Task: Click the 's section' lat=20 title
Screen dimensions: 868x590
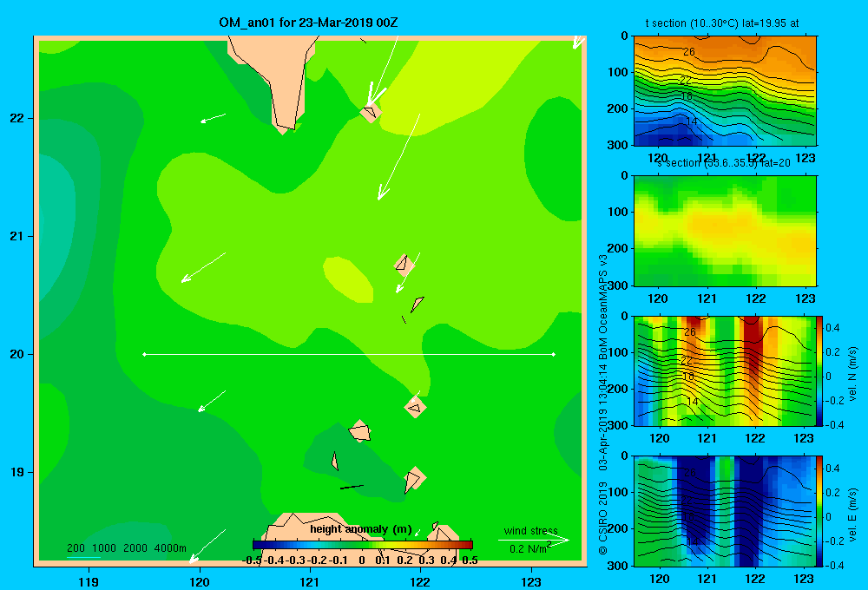Action: coord(724,163)
